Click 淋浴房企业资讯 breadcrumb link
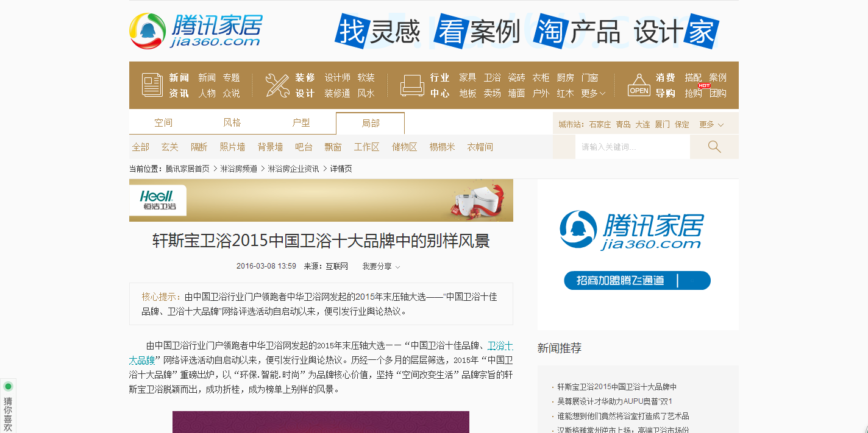Image resolution: width=868 pixels, height=433 pixels. tap(293, 169)
